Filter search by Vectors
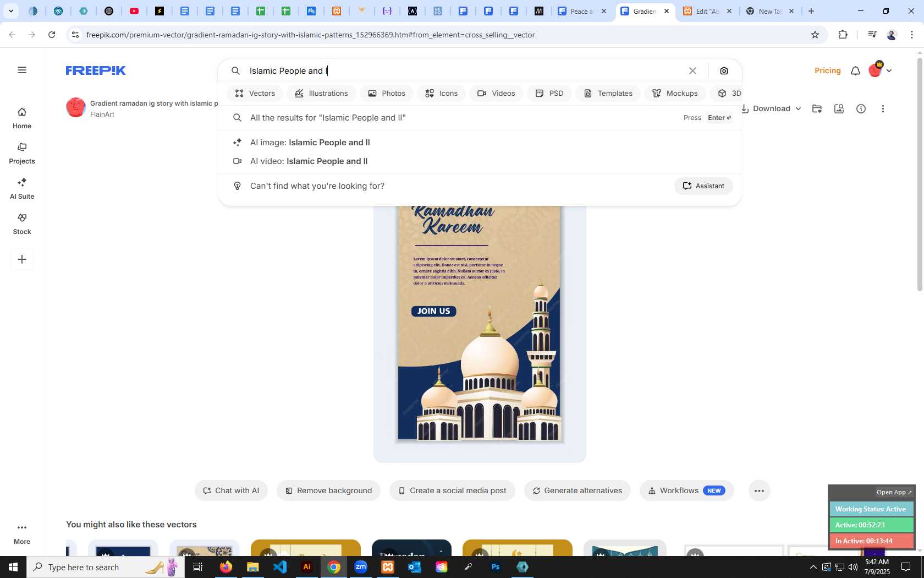Screen dimensions: 924x578 click(x=255, y=93)
